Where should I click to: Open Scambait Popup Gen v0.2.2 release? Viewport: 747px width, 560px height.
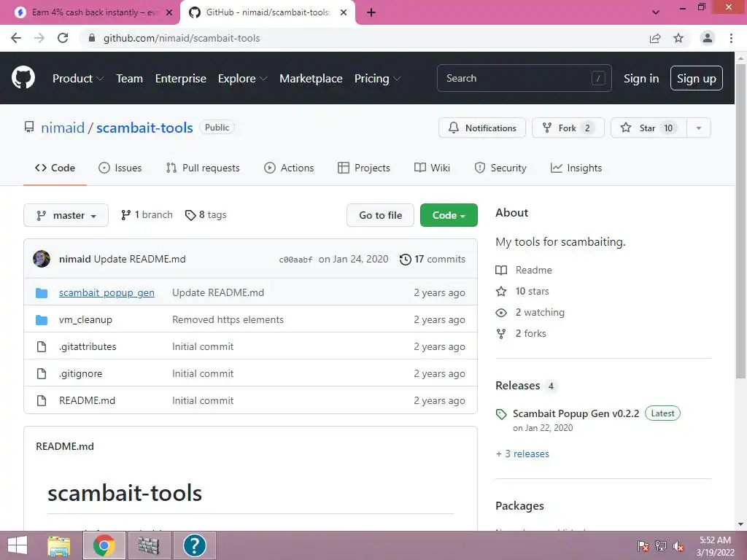point(576,413)
